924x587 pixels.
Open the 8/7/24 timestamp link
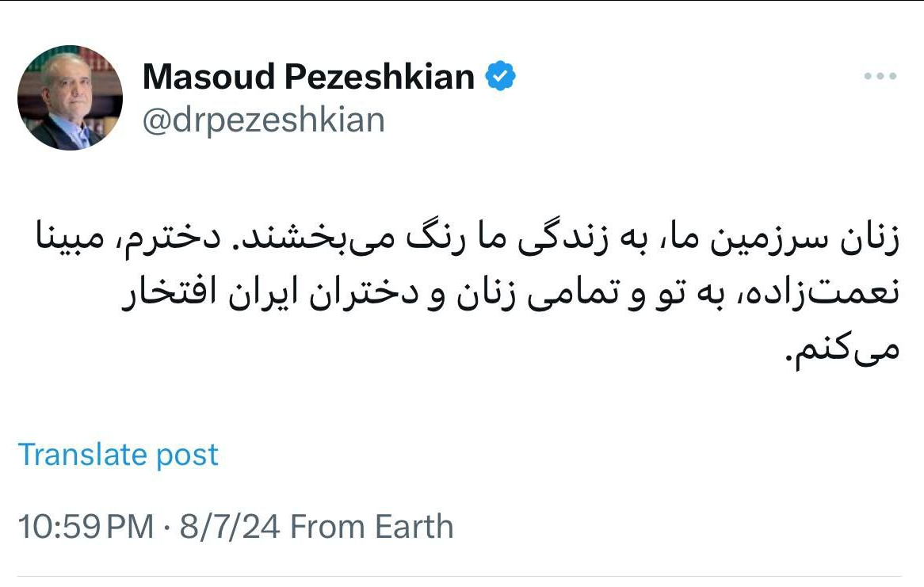230,524
